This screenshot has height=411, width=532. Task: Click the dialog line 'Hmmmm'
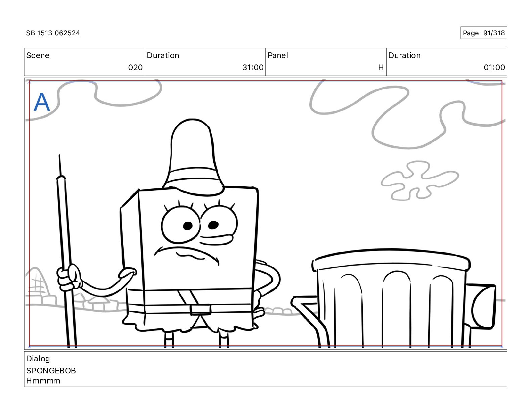click(43, 381)
